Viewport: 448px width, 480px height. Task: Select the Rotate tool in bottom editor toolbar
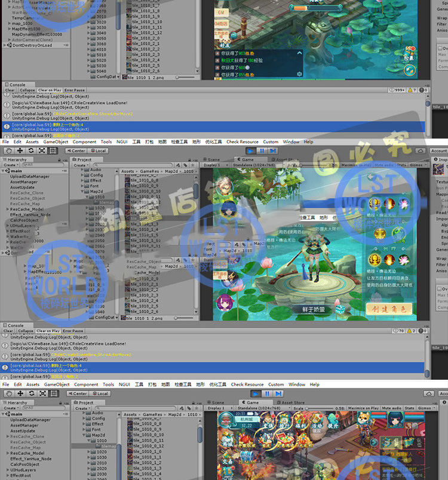coord(32,393)
